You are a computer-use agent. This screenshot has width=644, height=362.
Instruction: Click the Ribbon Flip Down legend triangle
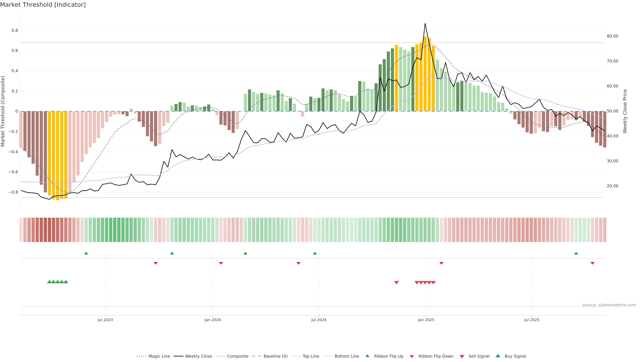(x=412, y=356)
